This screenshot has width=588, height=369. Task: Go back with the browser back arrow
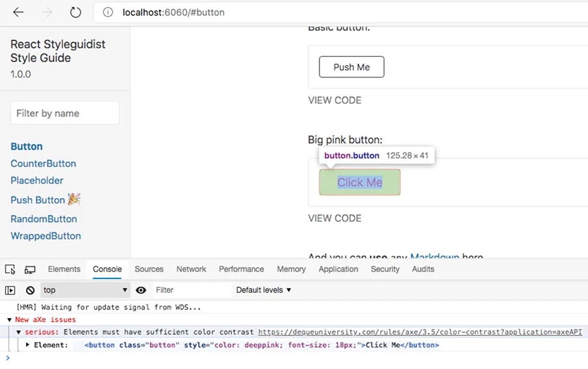[x=18, y=12]
